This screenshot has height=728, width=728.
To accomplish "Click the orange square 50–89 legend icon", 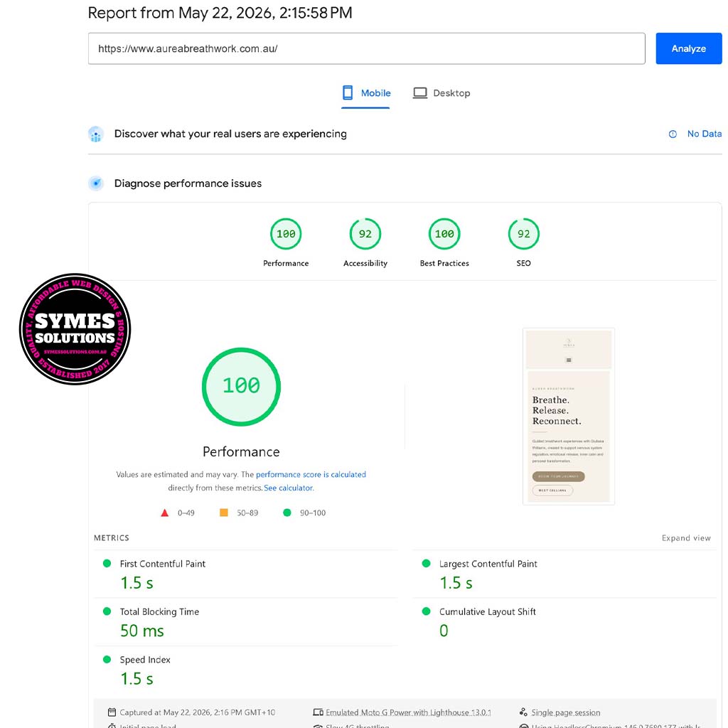I will coord(224,513).
